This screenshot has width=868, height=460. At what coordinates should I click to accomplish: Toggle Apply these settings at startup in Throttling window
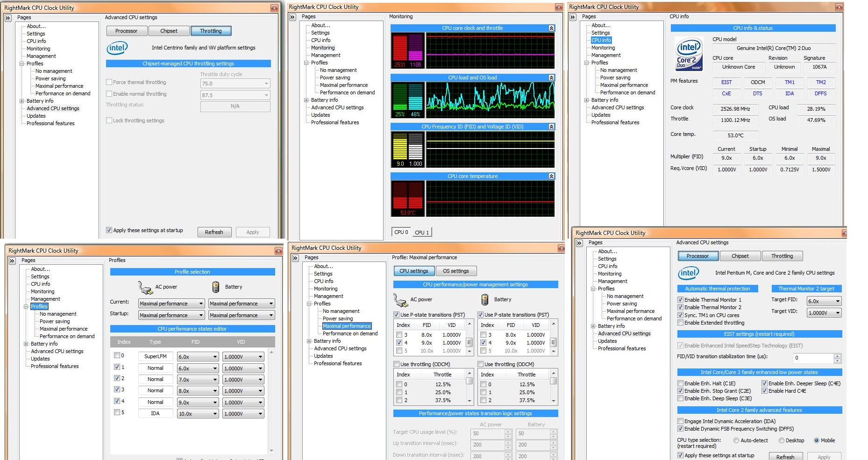tap(109, 230)
